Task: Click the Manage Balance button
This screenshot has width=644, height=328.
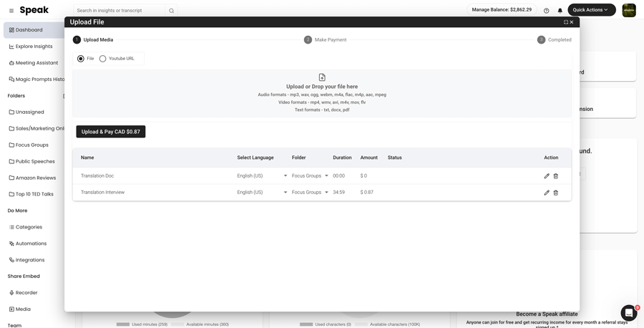Action: (x=501, y=10)
